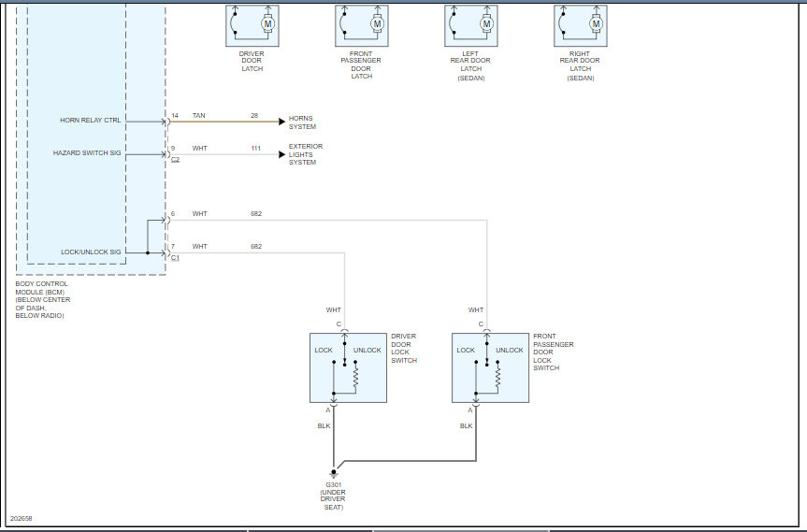Click the Left Rear Door Latch motor symbol
Image resolution: width=807 pixels, height=532 pixels.
(x=487, y=23)
